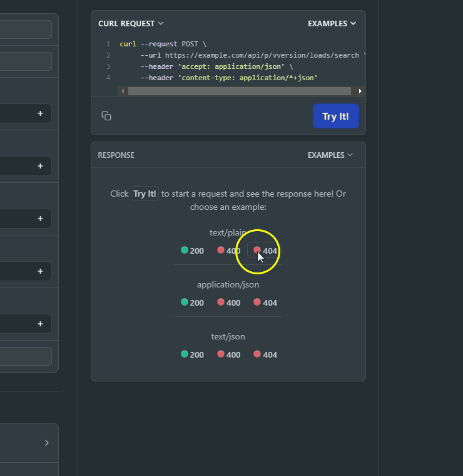Click the second input field in left panel
This screenshot has height=476, width=463.
pyautogui.click(x=26, y=61)
